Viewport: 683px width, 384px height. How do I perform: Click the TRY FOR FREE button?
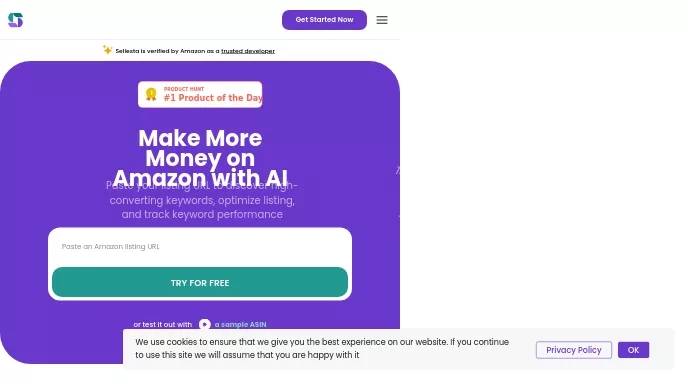[x=200, y=283]
